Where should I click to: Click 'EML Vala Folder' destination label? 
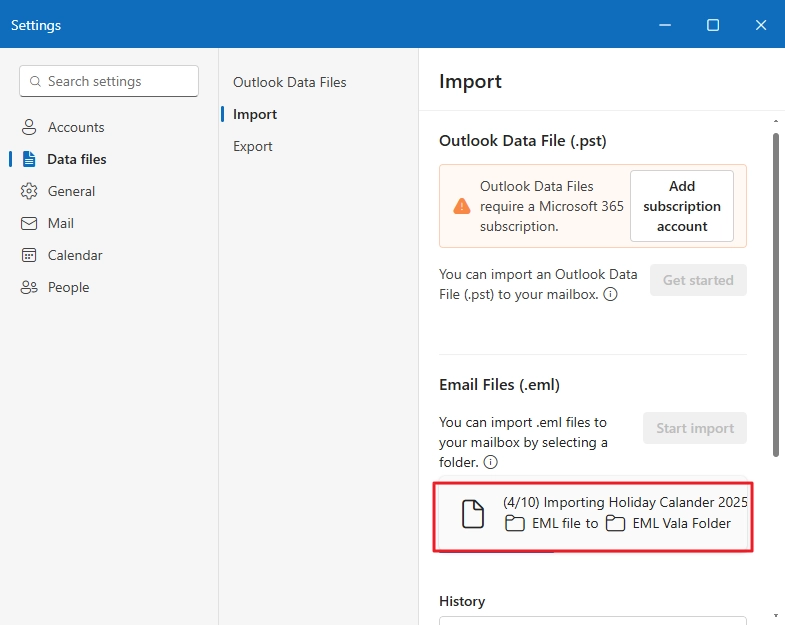pos(681,523)
